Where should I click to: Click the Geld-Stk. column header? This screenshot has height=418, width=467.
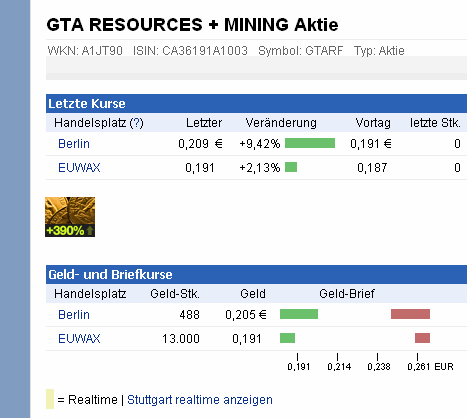coord(175,294)
